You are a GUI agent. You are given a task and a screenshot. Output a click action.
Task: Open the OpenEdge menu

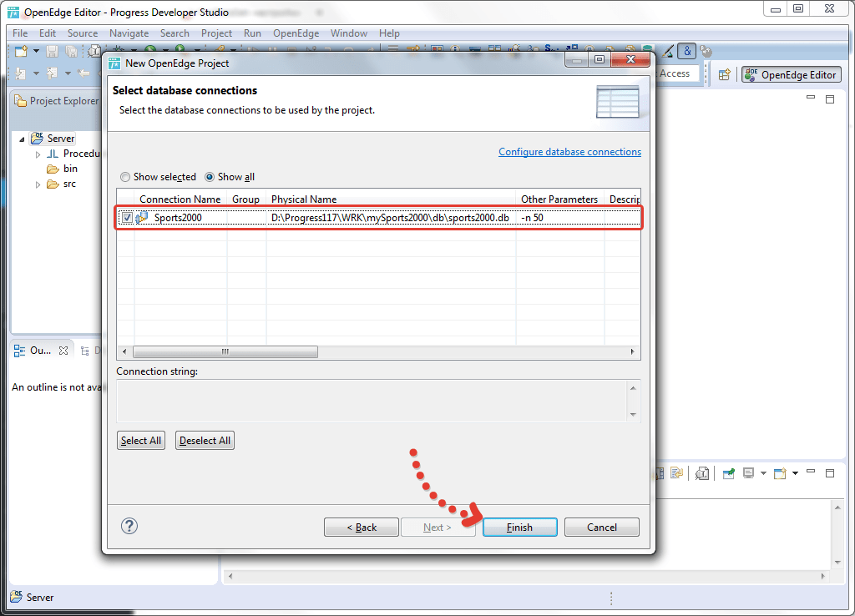(x=296, y=33)
